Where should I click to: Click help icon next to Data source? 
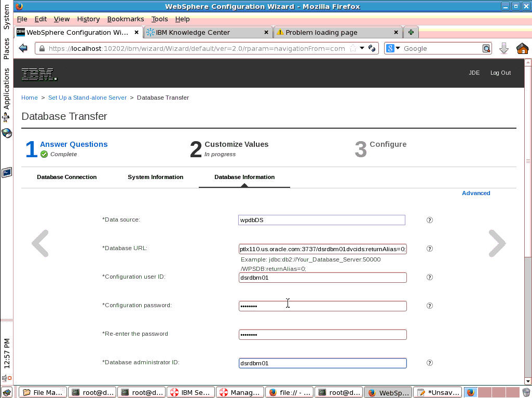click(x=429, y=220)
